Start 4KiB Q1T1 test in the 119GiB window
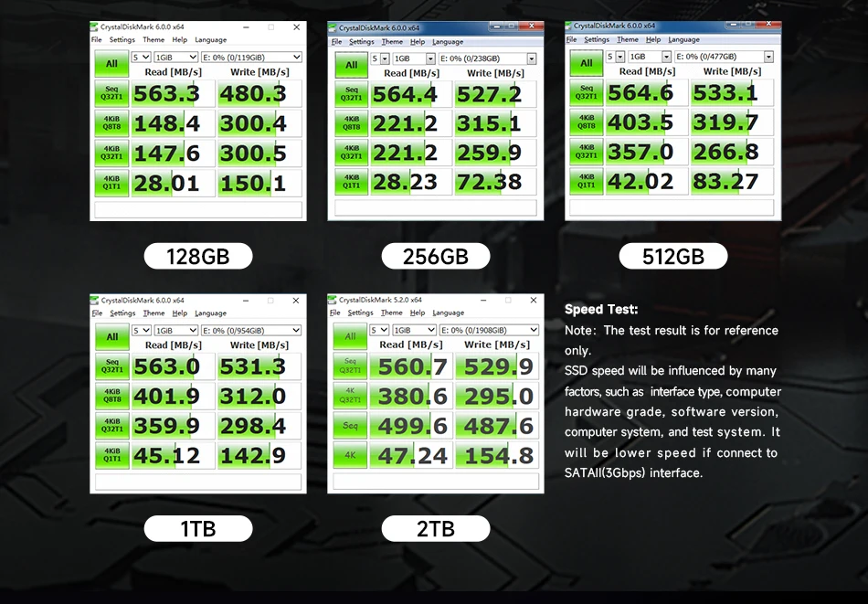 pyautogui.click(x=111, y=183)
